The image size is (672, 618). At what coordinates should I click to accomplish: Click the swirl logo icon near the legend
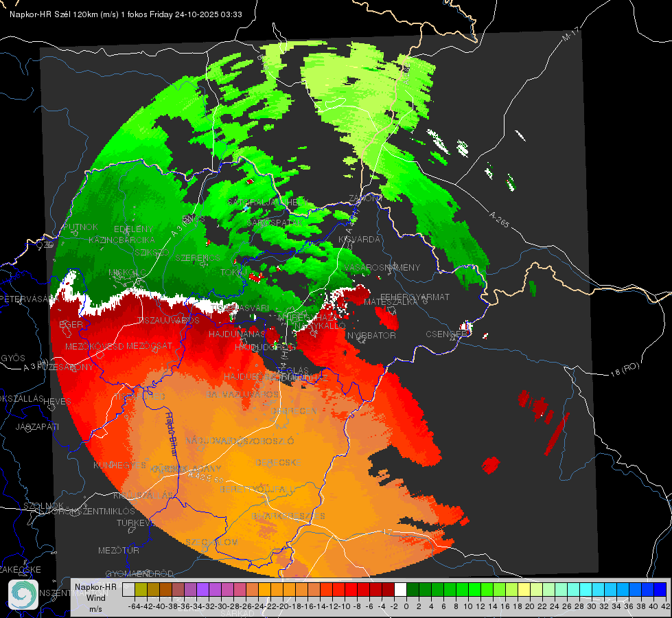pyautogui.click(x=23, y=595)
